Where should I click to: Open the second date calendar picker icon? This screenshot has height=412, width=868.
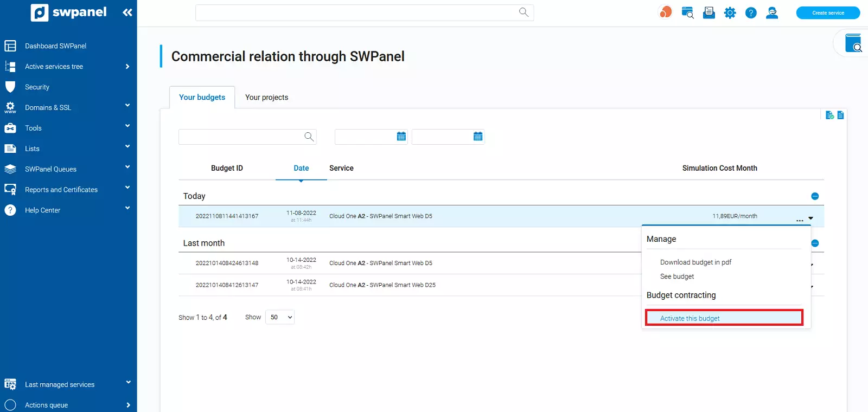tap(478, 137)
